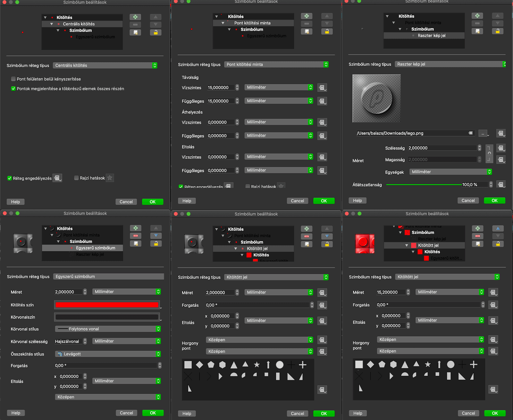Click the red Kitöltés szín color swatch
This screenshot has height=420, width=513.
[x=107, y=305]
